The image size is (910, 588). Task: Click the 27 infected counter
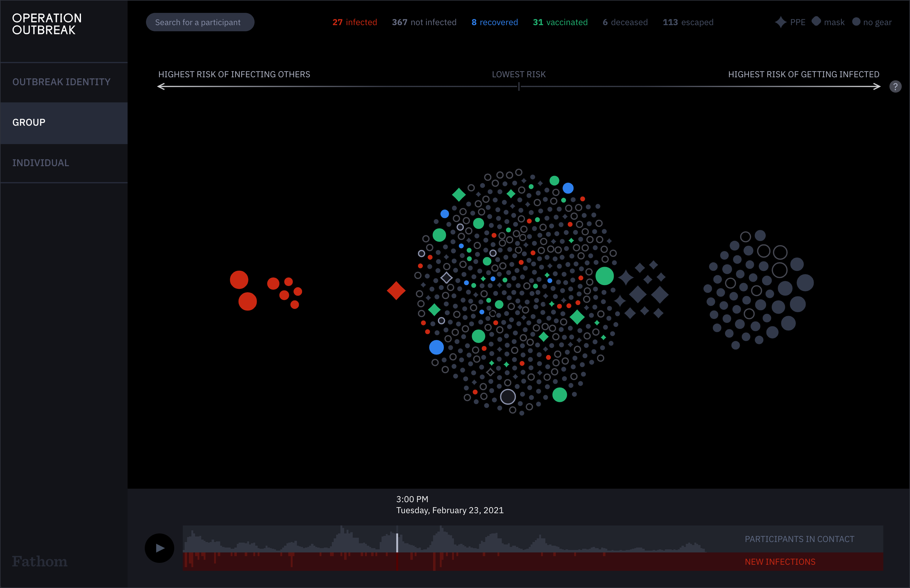354,22
